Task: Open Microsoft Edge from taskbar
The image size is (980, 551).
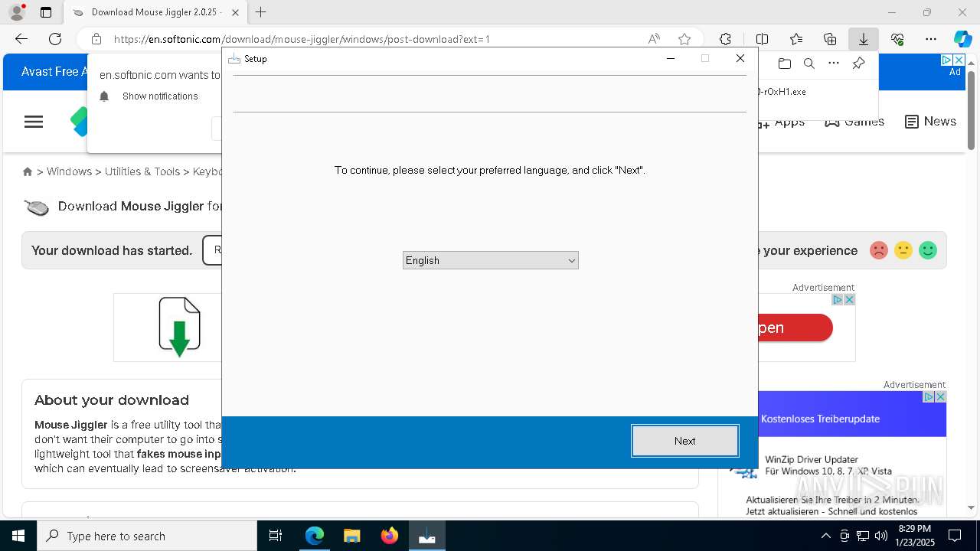Action: [314, 536]
